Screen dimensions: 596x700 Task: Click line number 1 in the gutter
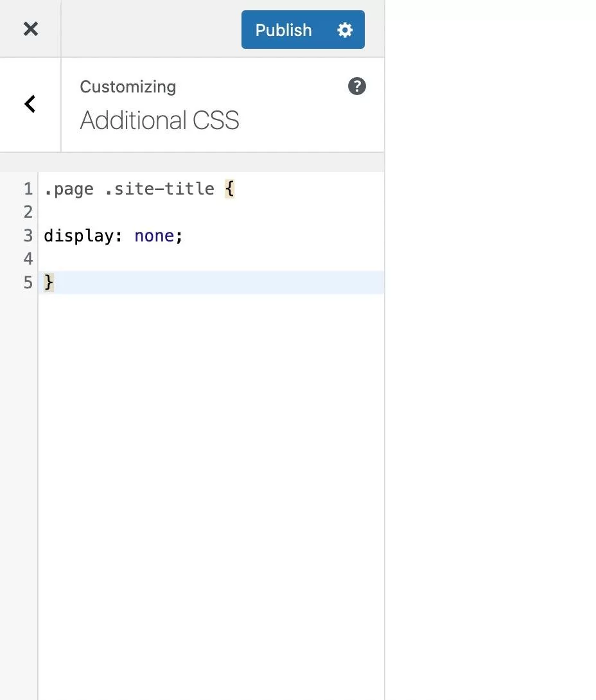pos(28,189)
